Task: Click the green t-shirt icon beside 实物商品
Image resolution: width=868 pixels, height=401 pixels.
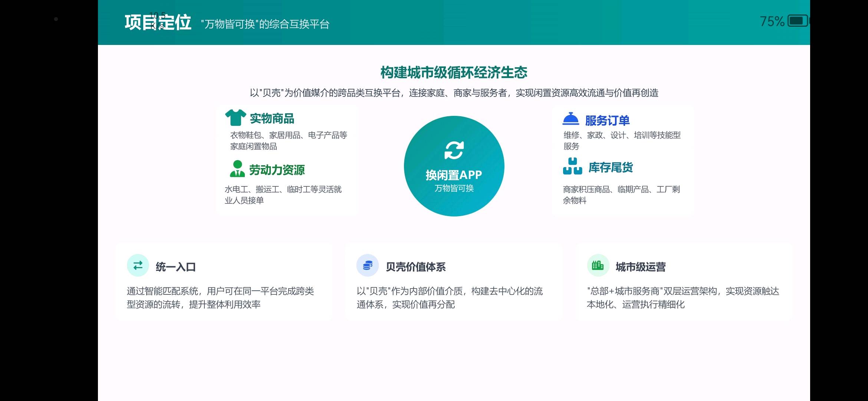Action: point(236,118)
